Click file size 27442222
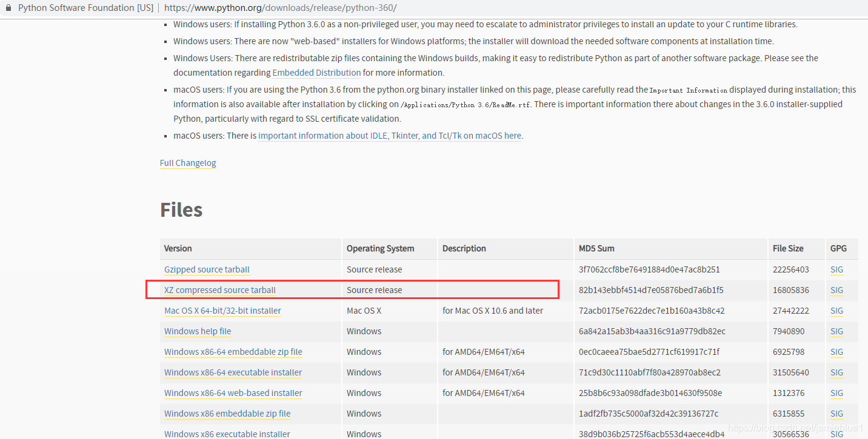This screenshot has width=868, height=439. [791, 311]
